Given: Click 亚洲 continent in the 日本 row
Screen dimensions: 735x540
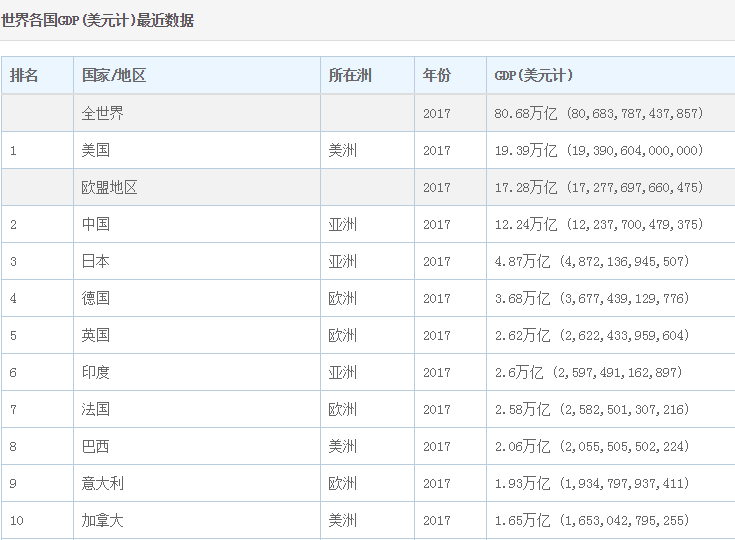Looking at the screenshot, I should point(343,261).
